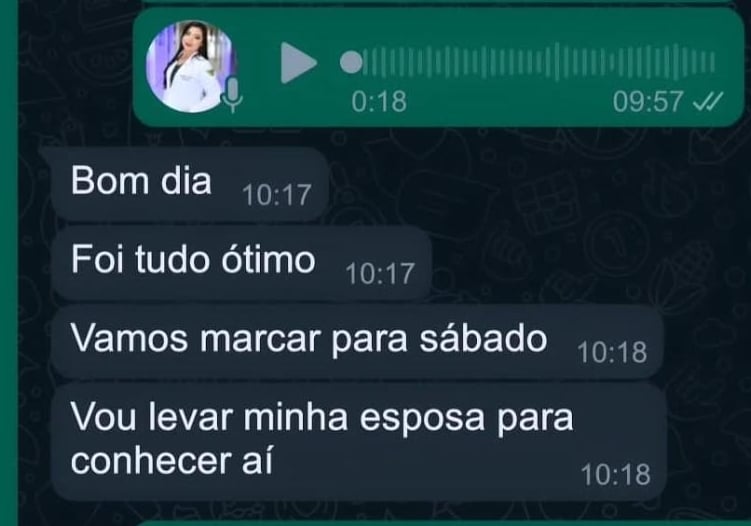Click the 10:17 timestamp beside "Bom dia"
751x526 pixels.
277,195
